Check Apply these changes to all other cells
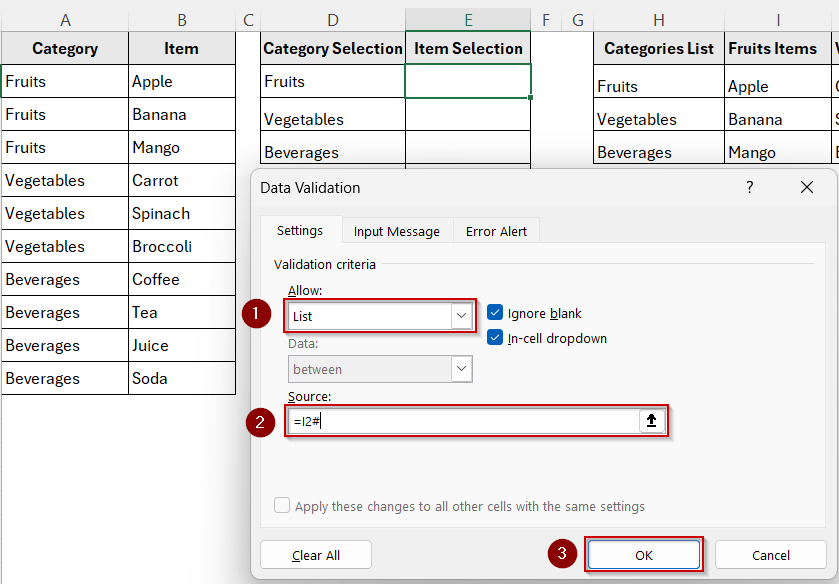This screenshot has width=839, height=584. tap(282, 505)
